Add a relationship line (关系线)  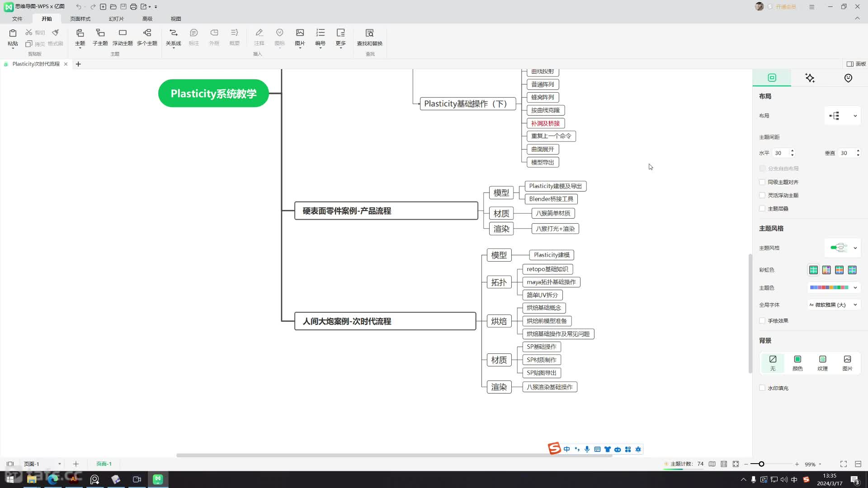pos(173,33)
